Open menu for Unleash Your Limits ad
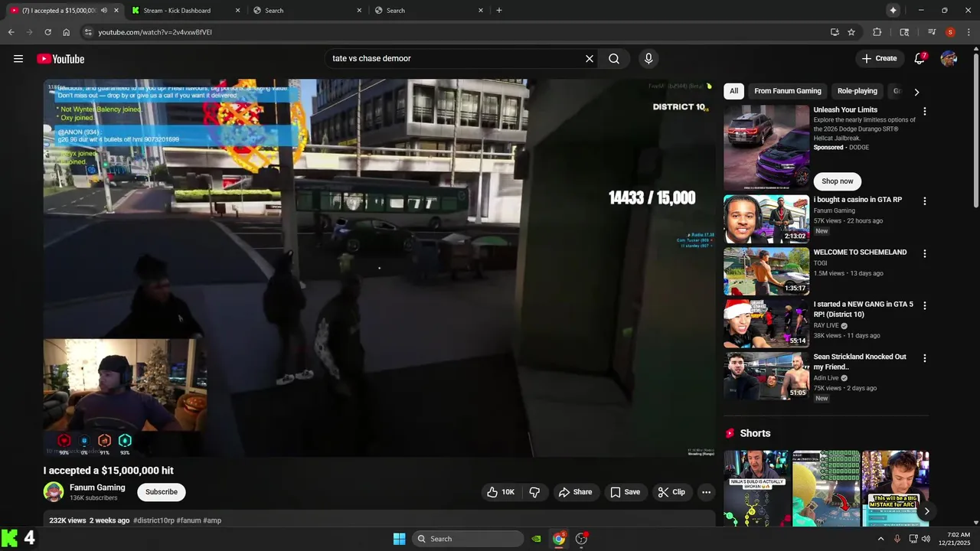Viewport: 980px width, 551px height. point(924,111)
